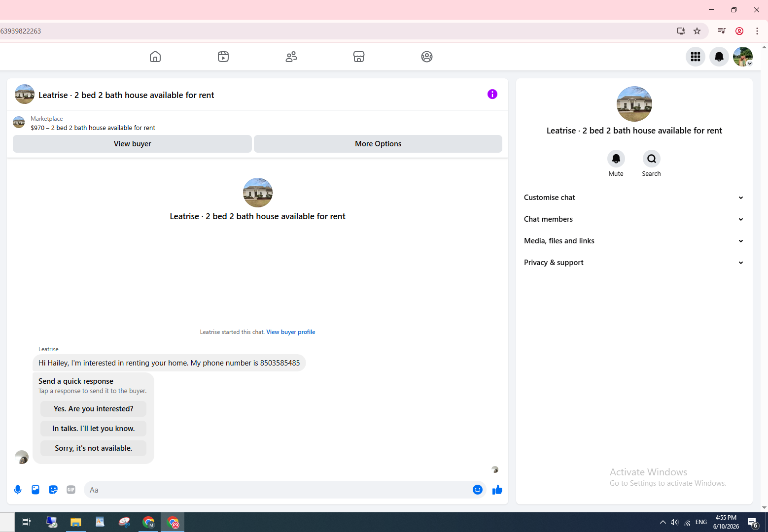This screenshot has width=768, height=532.
Task: Toggle the purple conversation info icon
Action: click(x=492, y=94)
